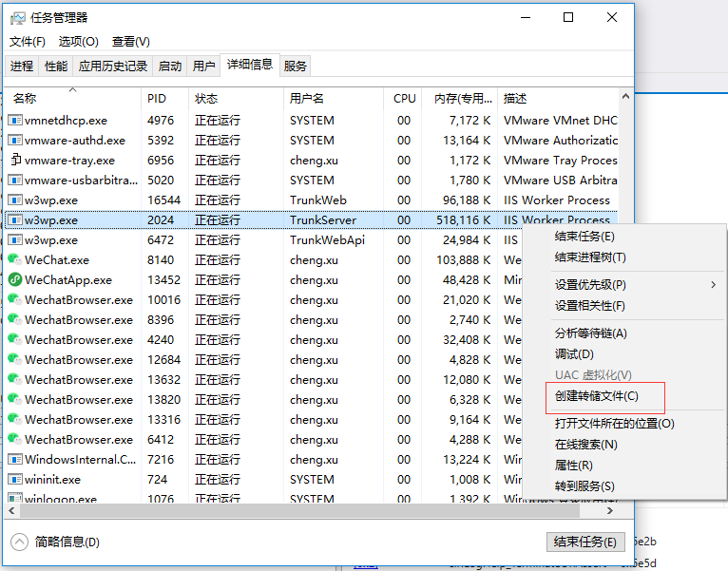
Task: Choose 分析等待链(A) in the context menu
Action: (x=590, y=333)
